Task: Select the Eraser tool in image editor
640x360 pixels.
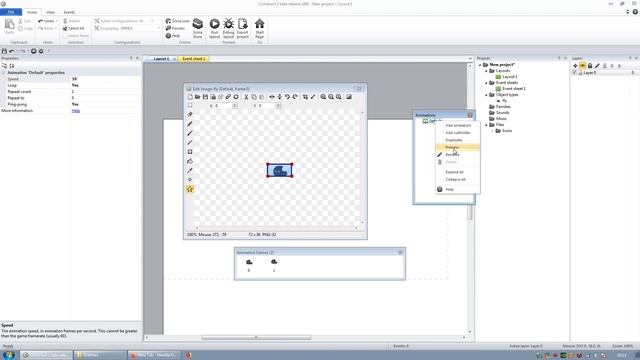Action: click(x=190, y=114)
